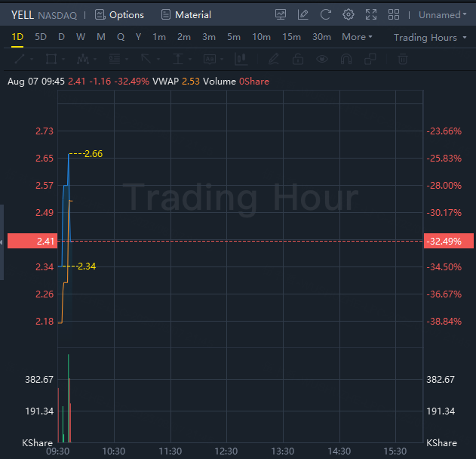The width and height of the screenshot is (476, 459).
Task: Open the Options chain button
Action: coord(119,15)
